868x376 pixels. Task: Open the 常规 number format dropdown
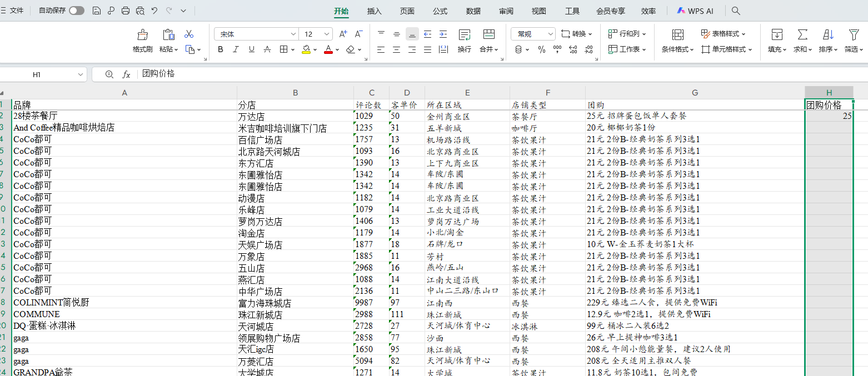tap(550, 34)
